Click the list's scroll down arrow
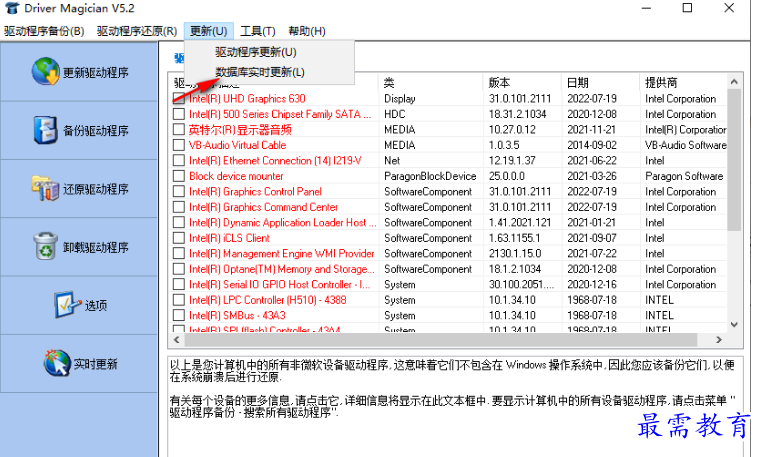 click(x=734, y=324)
